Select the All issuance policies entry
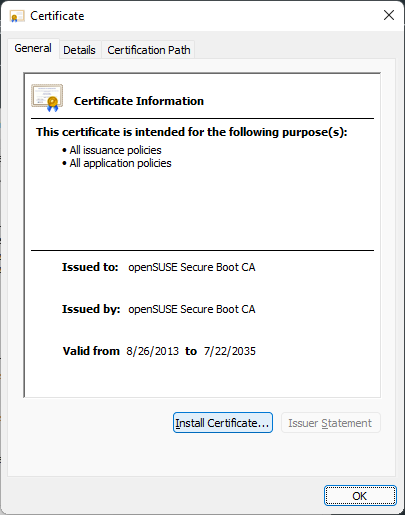405x515 pixels. click(x=115, y=150)
